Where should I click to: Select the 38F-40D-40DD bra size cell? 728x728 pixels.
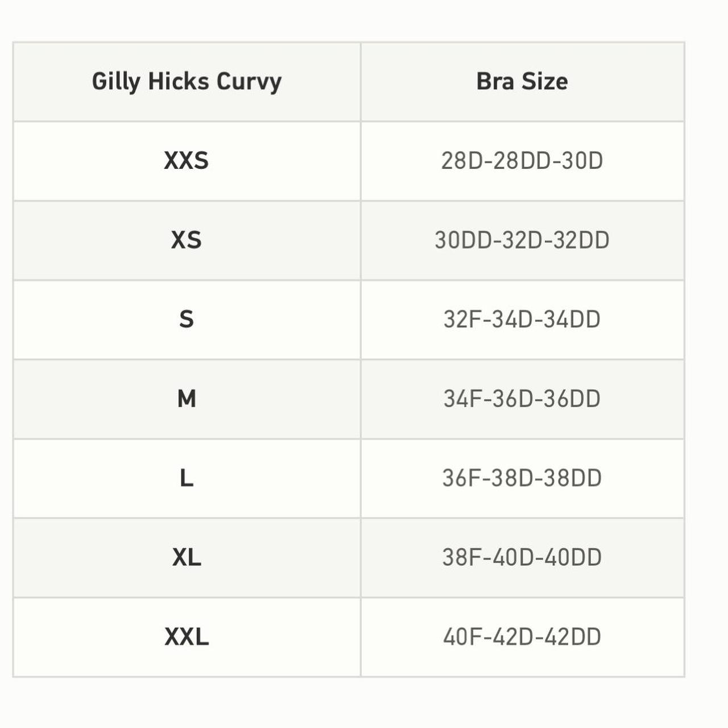point(522,557)
